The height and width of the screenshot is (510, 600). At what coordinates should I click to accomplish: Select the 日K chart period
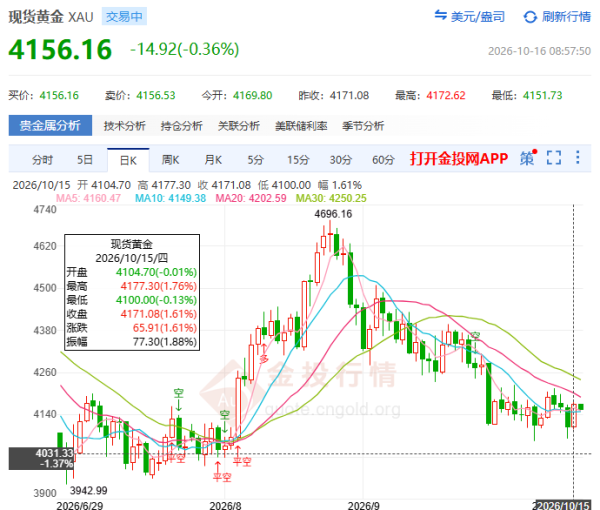pyautogui.click(x=128, y=160)
